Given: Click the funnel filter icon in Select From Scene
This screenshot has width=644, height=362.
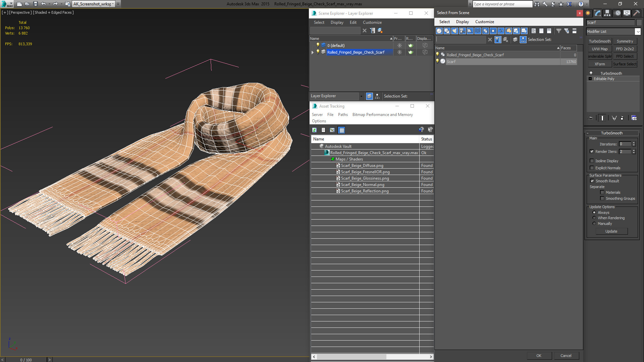Looking at the screenshot, I should (x=559, y=31).
